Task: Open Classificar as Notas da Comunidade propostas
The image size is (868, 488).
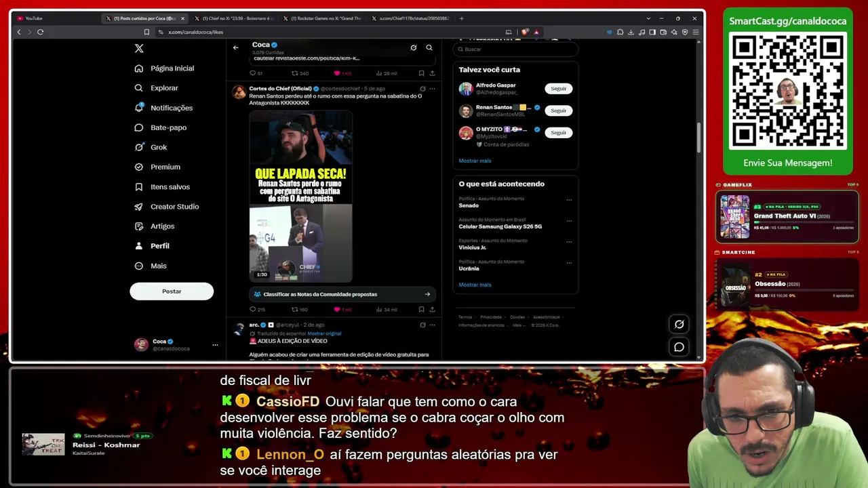Action: pos(342,294)
